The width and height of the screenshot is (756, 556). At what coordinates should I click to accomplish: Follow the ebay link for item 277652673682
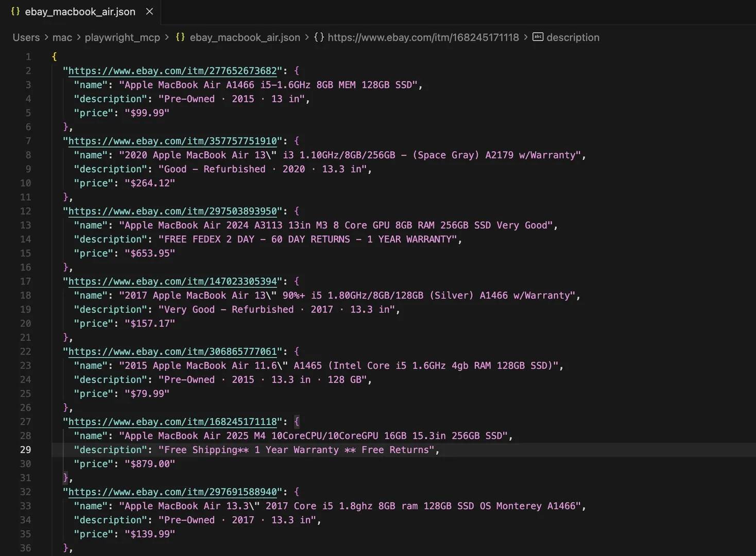point(173,71)
